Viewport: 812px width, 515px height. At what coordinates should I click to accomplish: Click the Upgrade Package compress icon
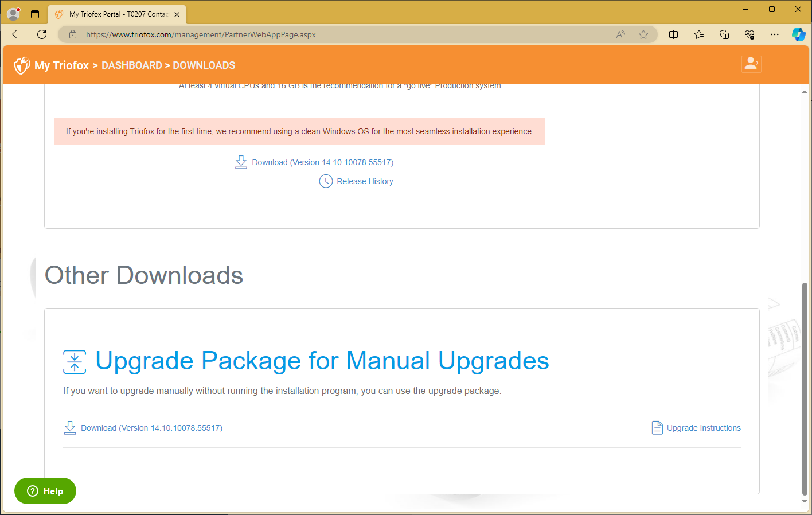click(x=75, y=362)
